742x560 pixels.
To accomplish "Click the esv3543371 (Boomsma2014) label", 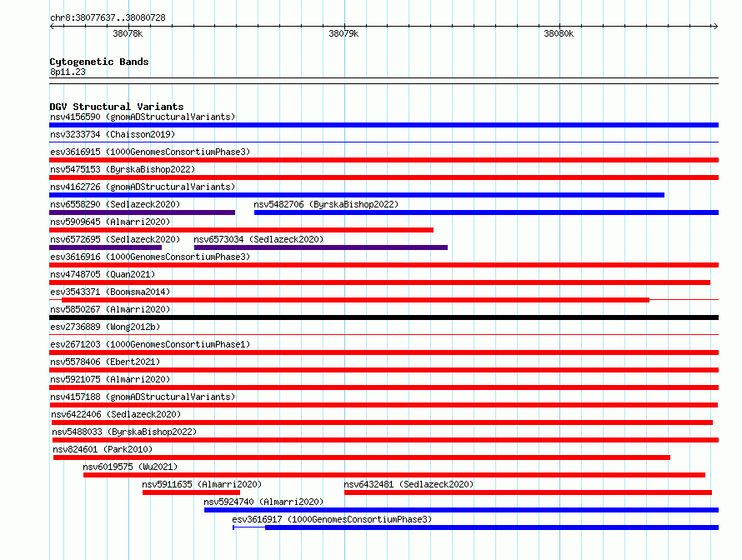I will (110, 292).
